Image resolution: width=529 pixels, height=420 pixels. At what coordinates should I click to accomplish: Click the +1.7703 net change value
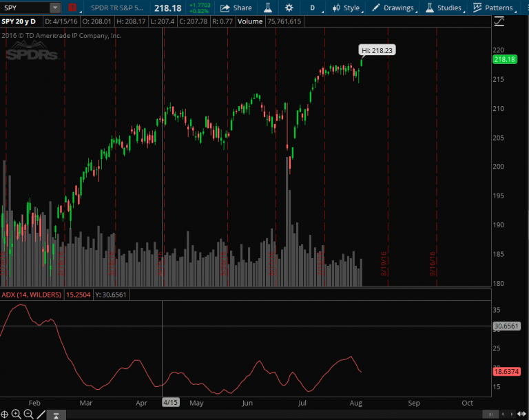click(x=200, y=5)
